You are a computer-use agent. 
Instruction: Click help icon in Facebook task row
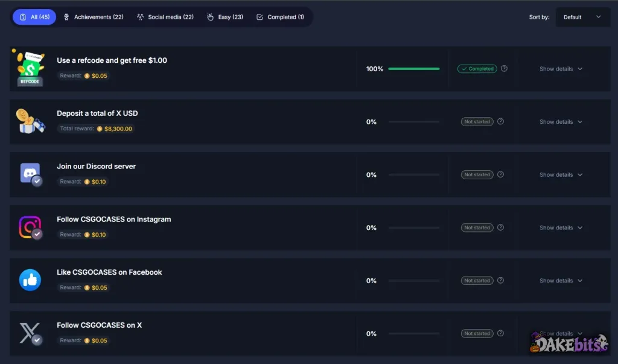(500, 280)
